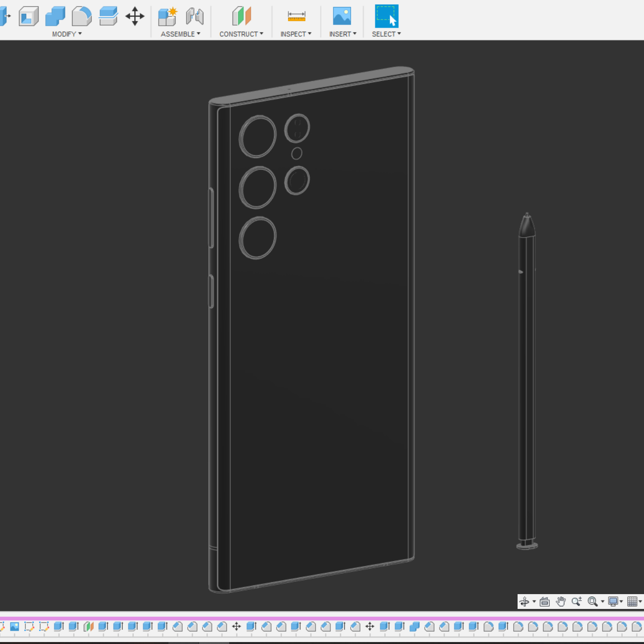Viewport: 644px width, 644px height.
Task: Click the Combine tool icon
Action: click(55, 16)
